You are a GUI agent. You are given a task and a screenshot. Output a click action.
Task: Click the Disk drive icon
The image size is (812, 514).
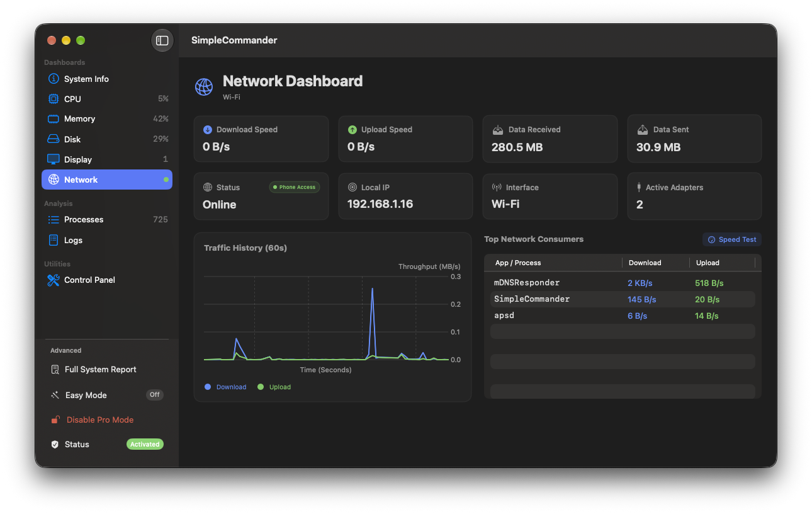[54, 139]
